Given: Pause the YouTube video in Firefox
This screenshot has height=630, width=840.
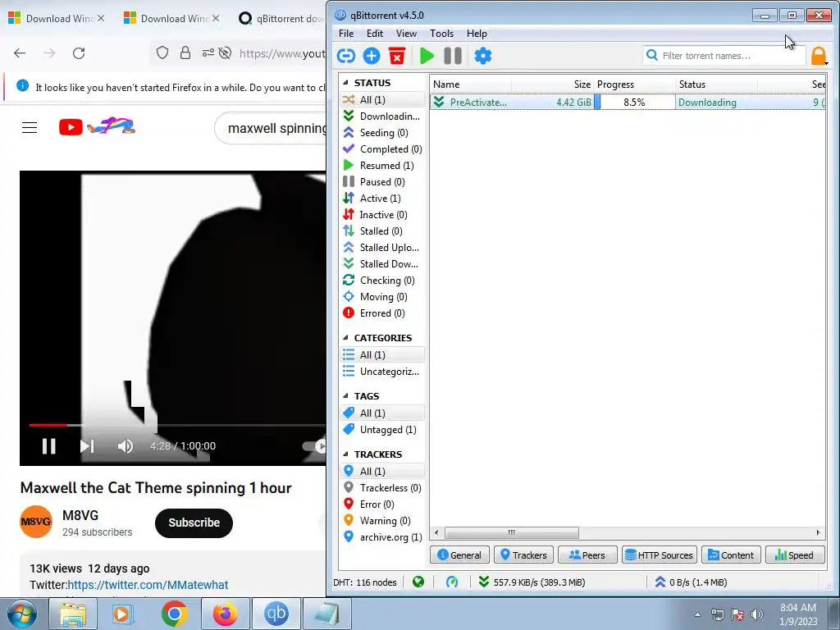Looking at the screenshot, I should tap(48, 446).
